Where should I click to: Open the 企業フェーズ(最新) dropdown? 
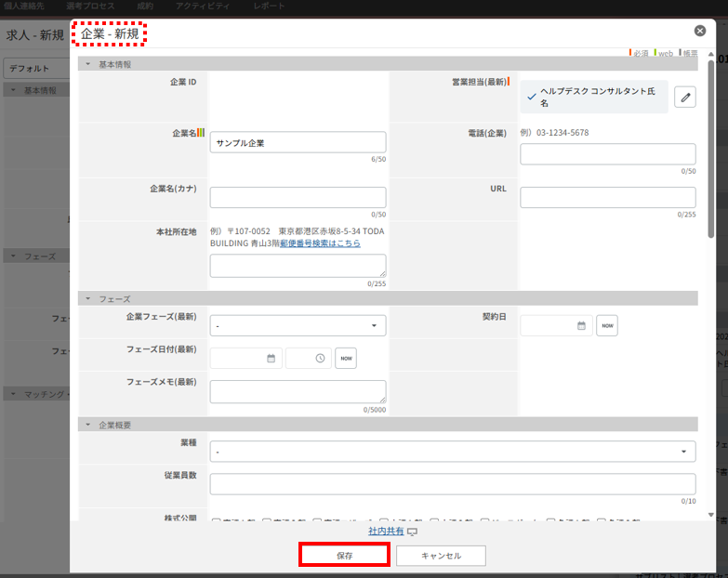point(298,326)
